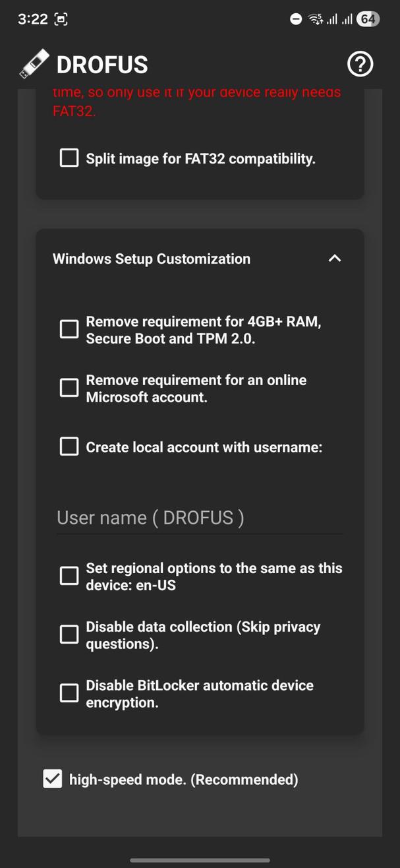The height and width of the screenshot is (868, 400).
Task: Click the User name input field
Action: click(x=198, y=518)
